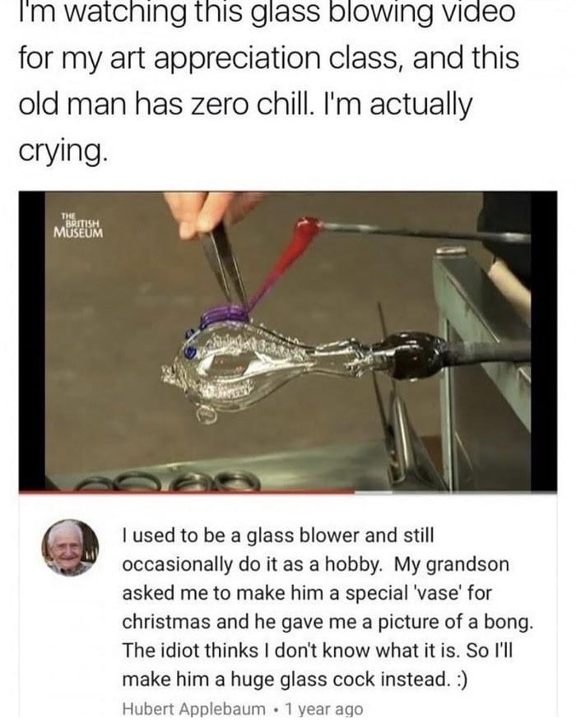Click the hand holding the tweezers
The width and height of the screenshot is (576, 728).
coord(209,212)
